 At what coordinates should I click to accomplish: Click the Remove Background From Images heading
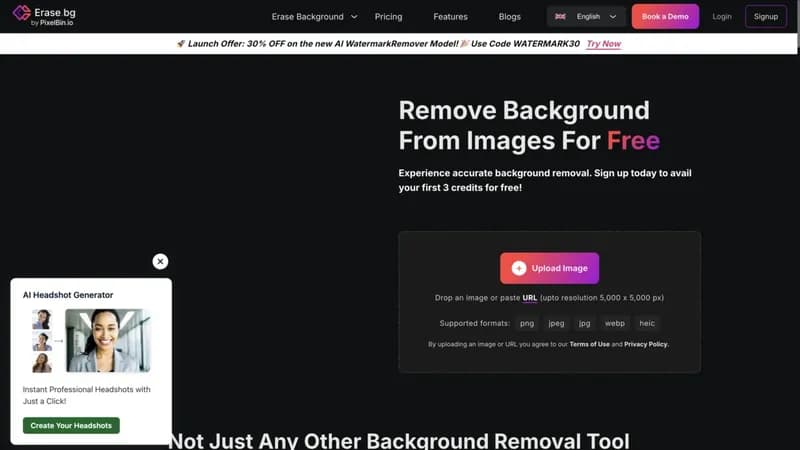point(529,126)
